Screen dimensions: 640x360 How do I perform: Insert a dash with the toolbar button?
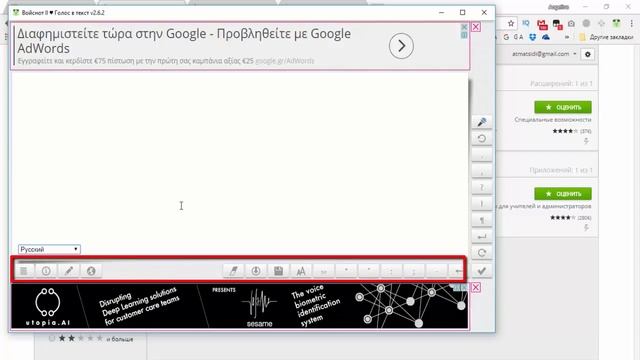(436, 271)
